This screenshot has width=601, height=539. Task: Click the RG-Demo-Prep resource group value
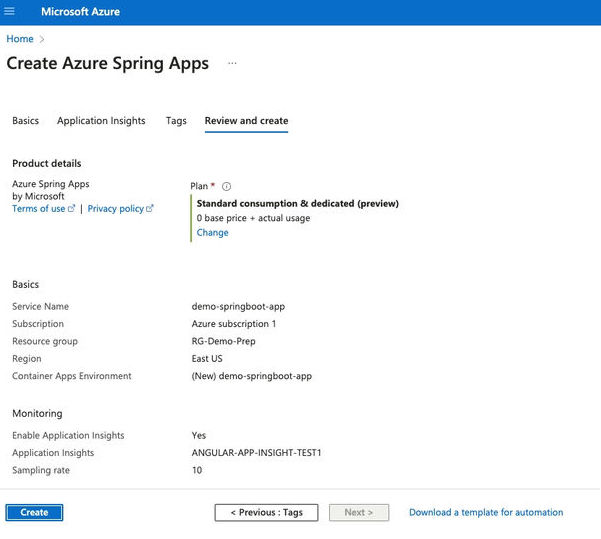[x=223, y=341]
